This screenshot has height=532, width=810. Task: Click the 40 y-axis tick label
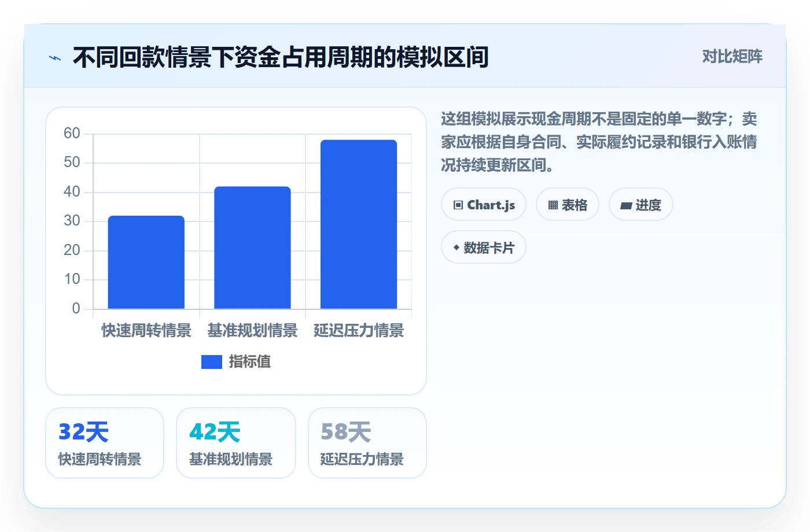[72, 192]
